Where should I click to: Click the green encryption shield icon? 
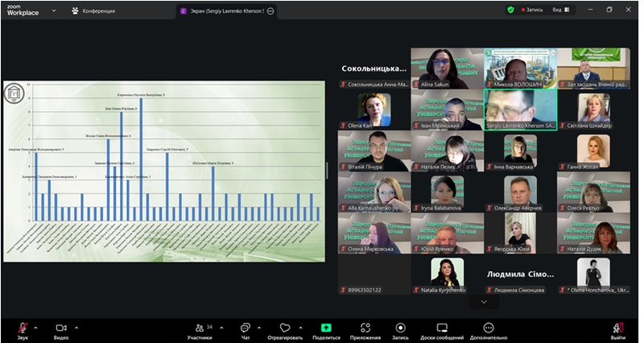coord(510,10)
